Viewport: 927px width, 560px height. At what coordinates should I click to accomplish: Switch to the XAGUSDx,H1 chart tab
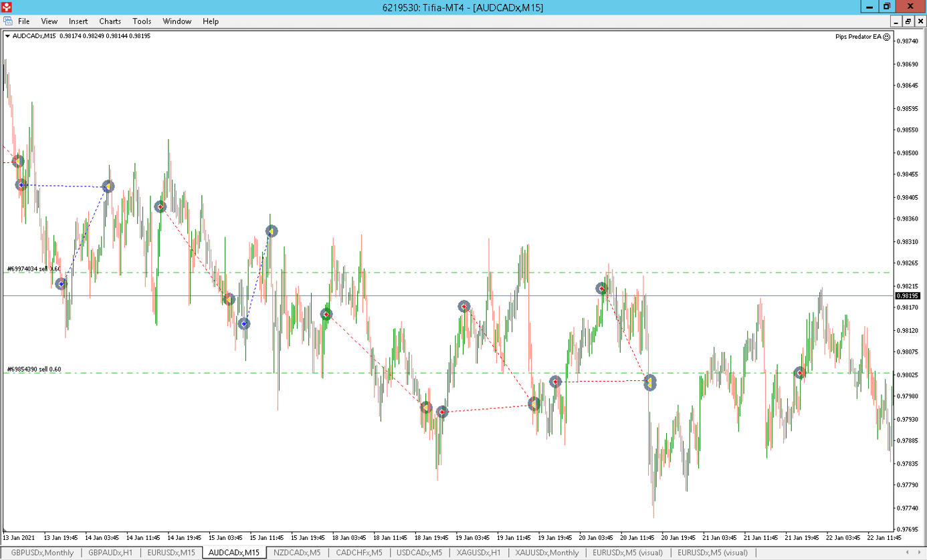click(x=478, y=553)
